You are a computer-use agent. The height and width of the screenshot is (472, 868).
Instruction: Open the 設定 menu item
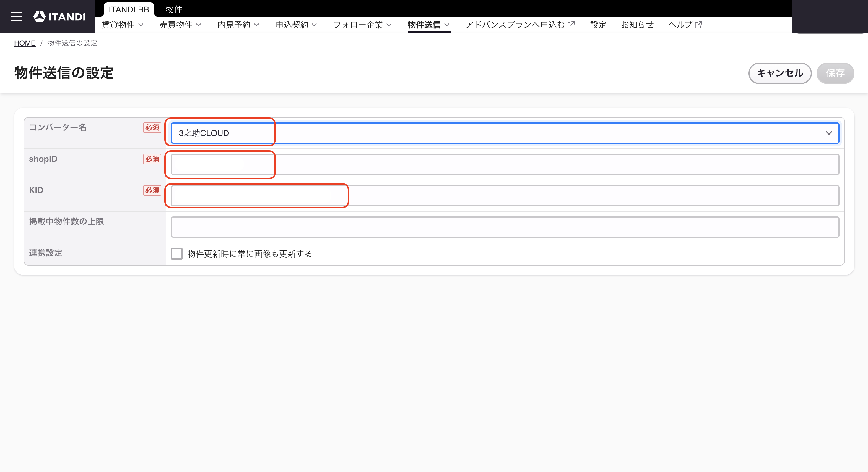coord(598,25)
